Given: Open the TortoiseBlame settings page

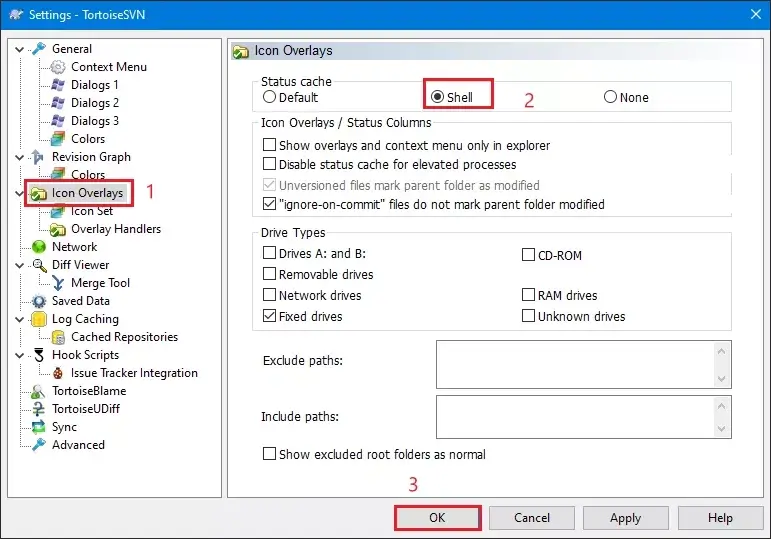Looking at the screenshot, I should point(89,391).
